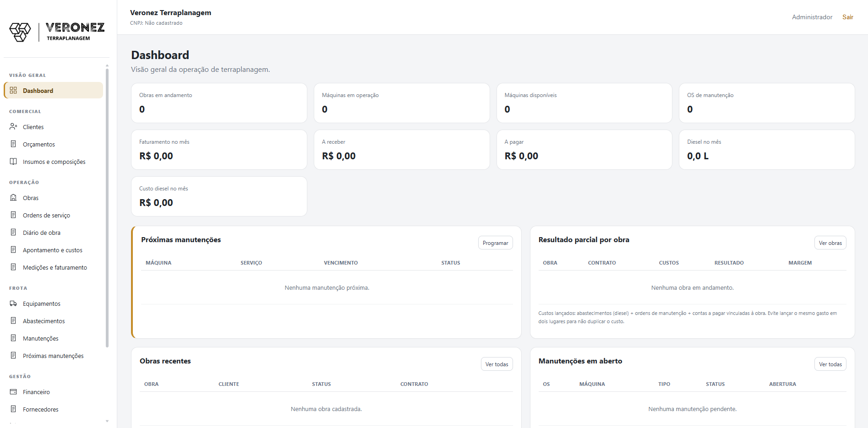
Task: Click Ver todas in Manutenções em aberto
Action: tap(830, 364)
